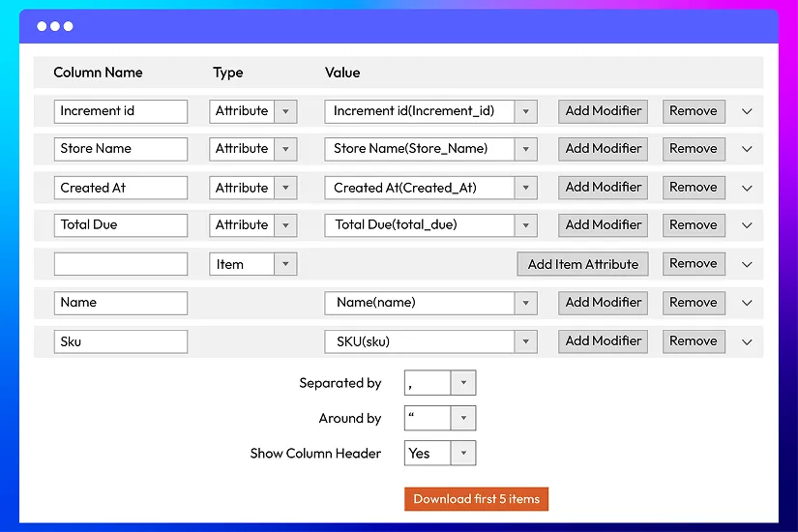Focus the Total Due column name field
This screenshot has width=798, height=532.
(x=121, y=225)
